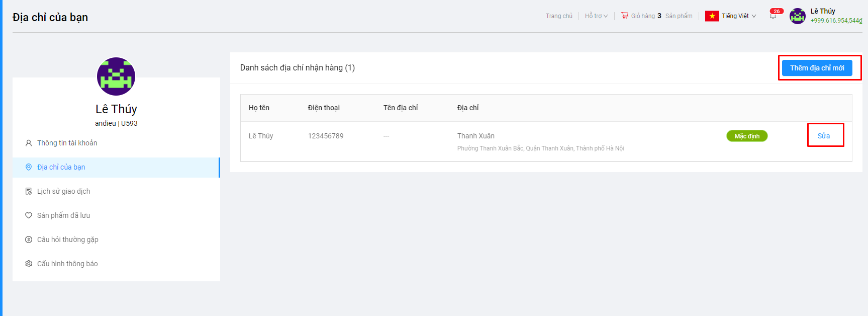Click the heart icon for saved products

[x=29, y=215]
